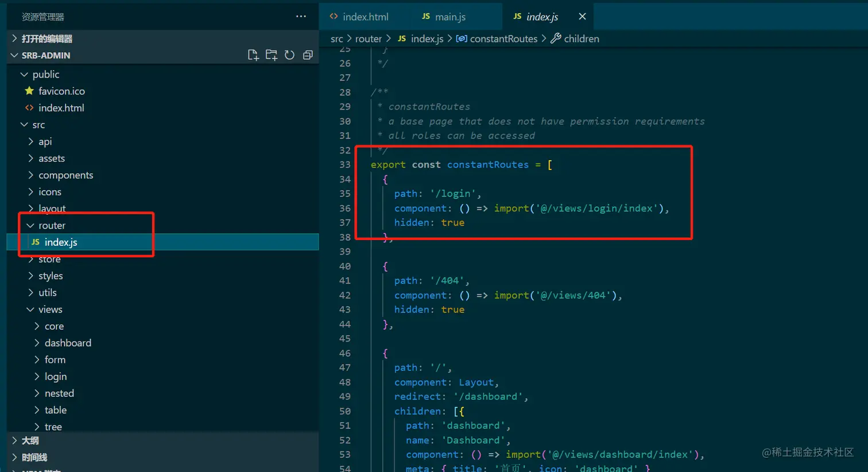The image size is (868, 472).
Task: Expand the assets folder
Action: point(162,158)
